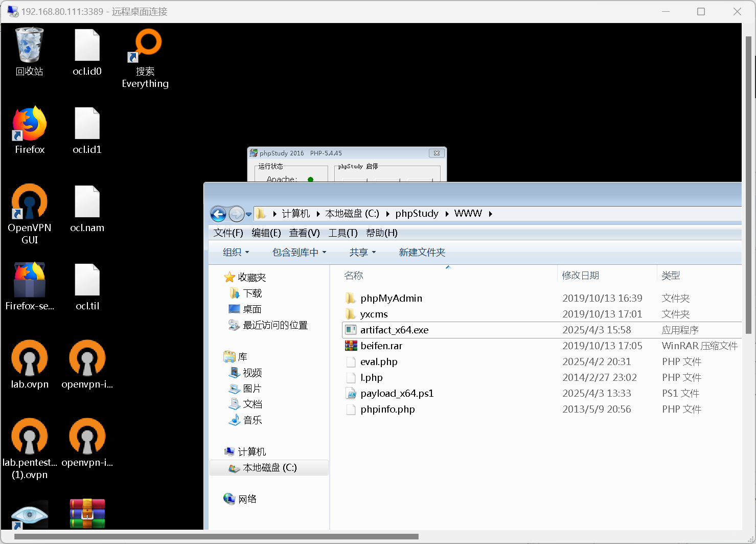756x544 pixels.
Task: Click the Explorer Back navigation arrow
Action: (218, 214)
